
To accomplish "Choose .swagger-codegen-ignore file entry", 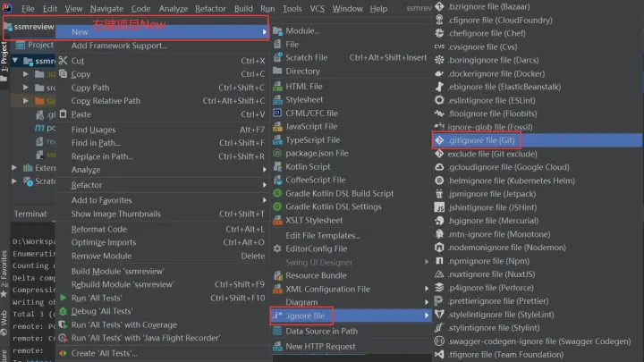I will coord(538,341).
